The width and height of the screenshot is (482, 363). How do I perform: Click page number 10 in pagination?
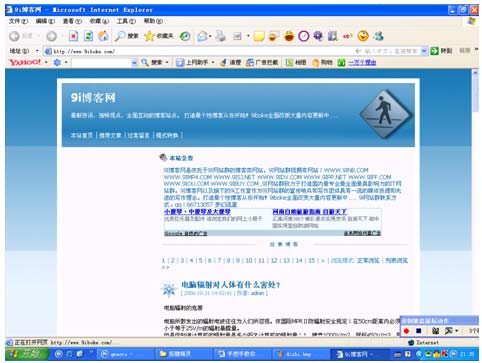pos(249,261)
